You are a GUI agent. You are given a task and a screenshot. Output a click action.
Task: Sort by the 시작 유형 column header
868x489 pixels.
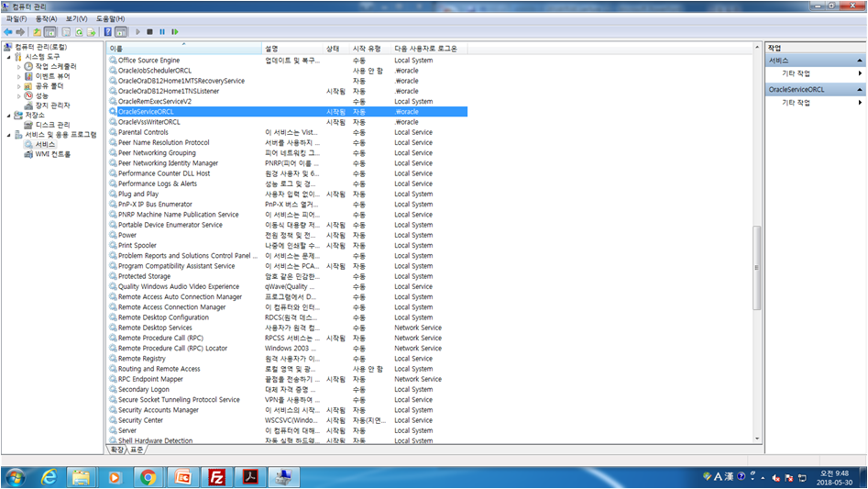click(369, 49)
